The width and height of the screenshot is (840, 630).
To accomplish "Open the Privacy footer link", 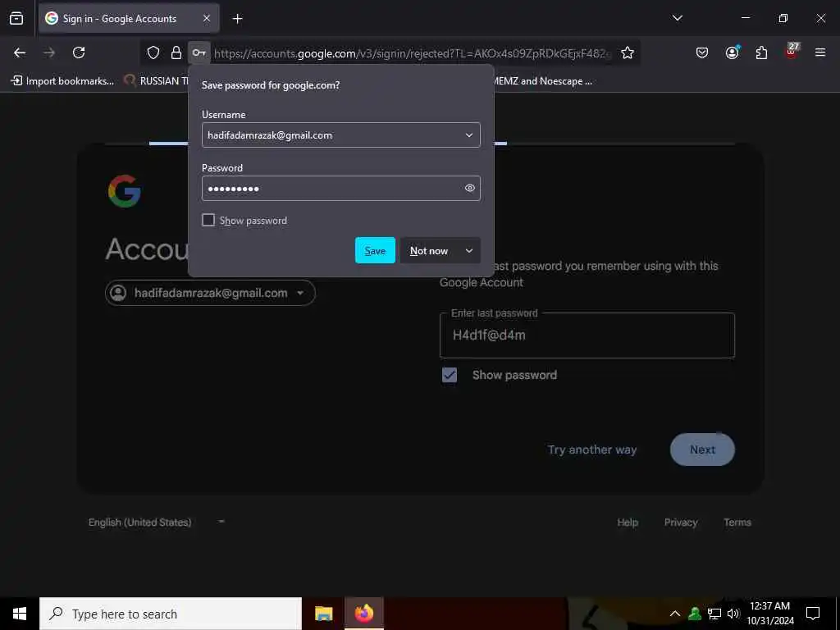I will pos(681,523).
